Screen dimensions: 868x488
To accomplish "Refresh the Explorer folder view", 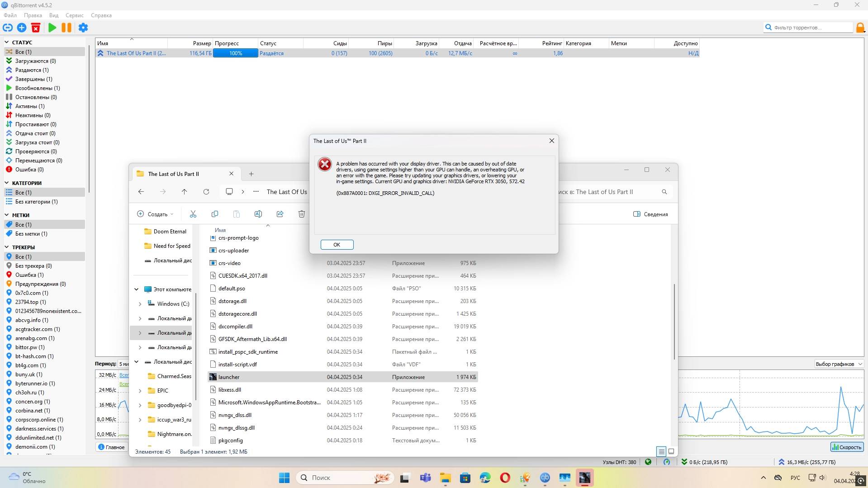I will pyautogui.click(x=206, y=192).
